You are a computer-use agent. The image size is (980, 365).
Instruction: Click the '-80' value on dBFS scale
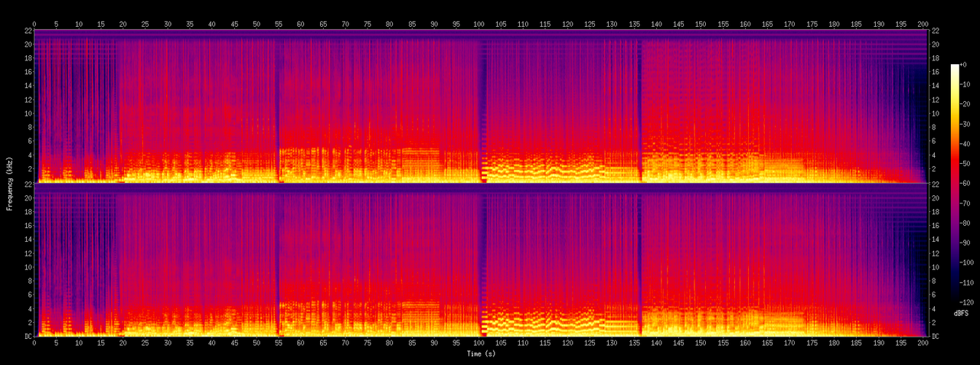pyautogui.click(x=965, y=224)
